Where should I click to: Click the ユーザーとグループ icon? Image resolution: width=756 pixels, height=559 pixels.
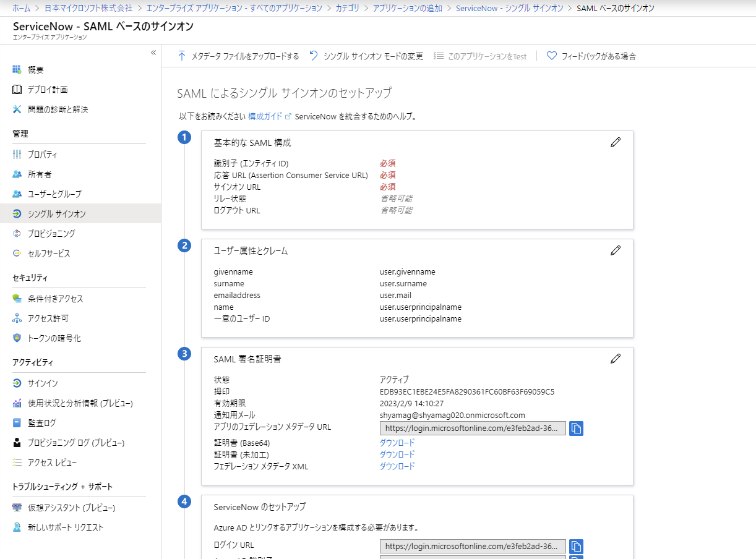17,194
